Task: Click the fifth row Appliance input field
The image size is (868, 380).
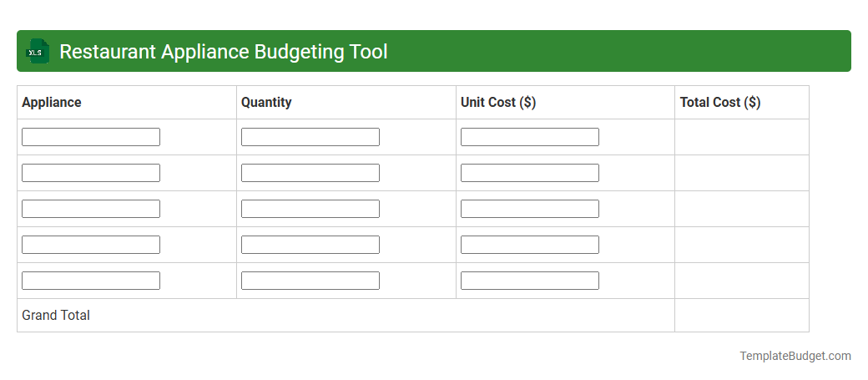Action: click(91, 281)
